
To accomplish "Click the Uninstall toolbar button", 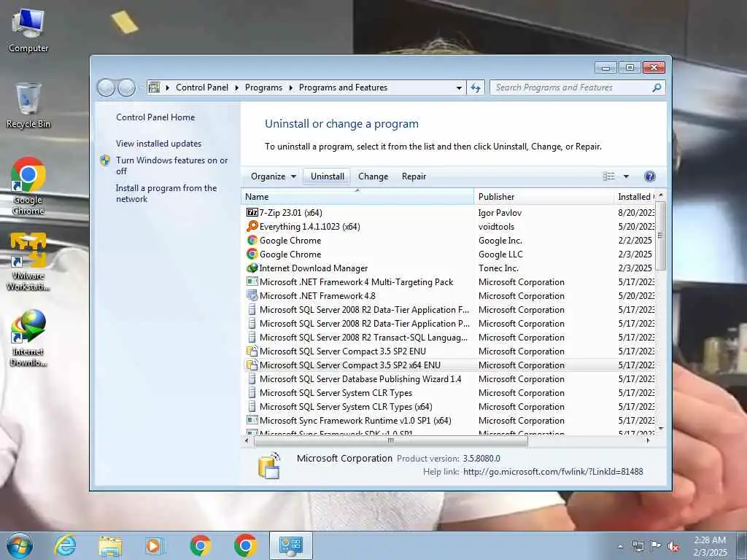I will coord(328,176).
